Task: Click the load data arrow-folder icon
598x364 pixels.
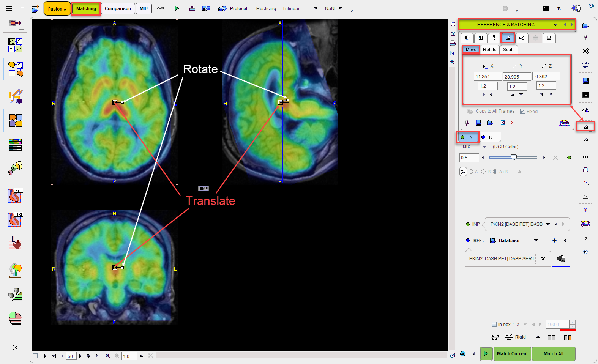Action: pyautogui.click(x=35, y=8)
